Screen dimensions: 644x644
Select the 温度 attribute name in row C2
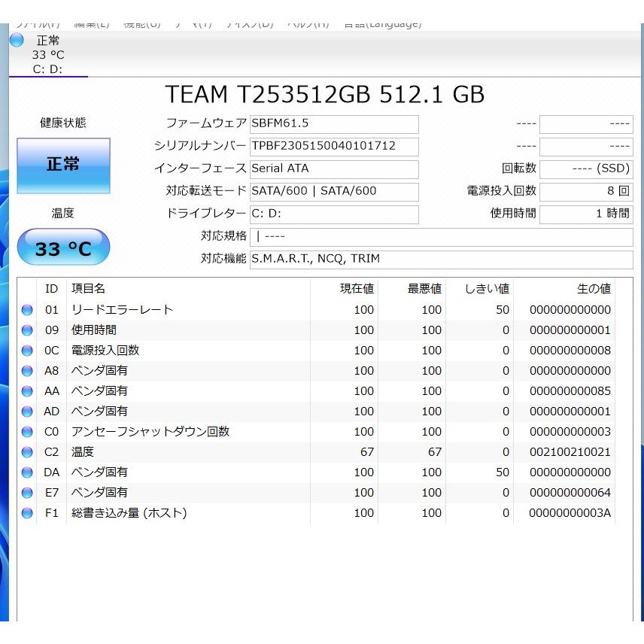pyautogui.click(x=83, y=452)
